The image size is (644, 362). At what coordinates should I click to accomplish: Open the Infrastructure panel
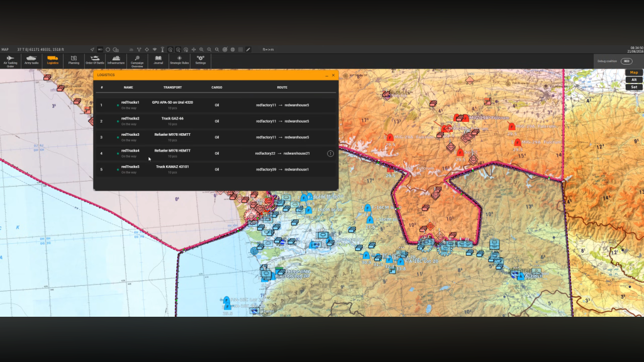click(116, 60)
